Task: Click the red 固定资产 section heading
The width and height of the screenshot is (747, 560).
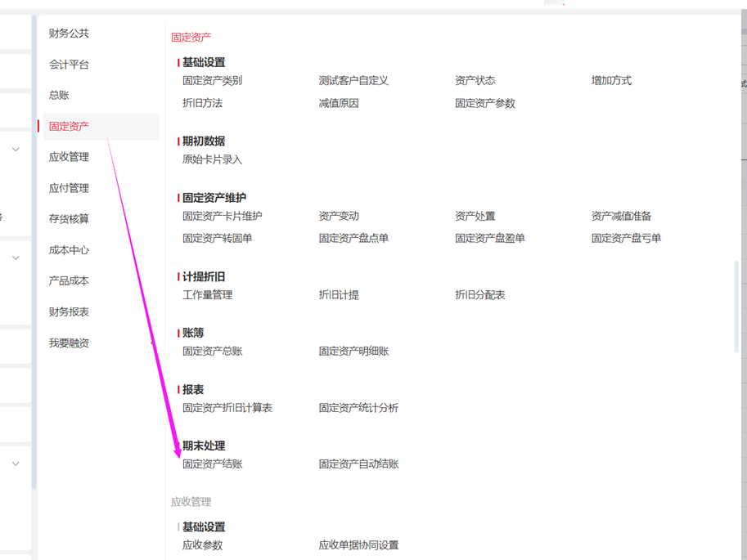Action: [191, 37]
